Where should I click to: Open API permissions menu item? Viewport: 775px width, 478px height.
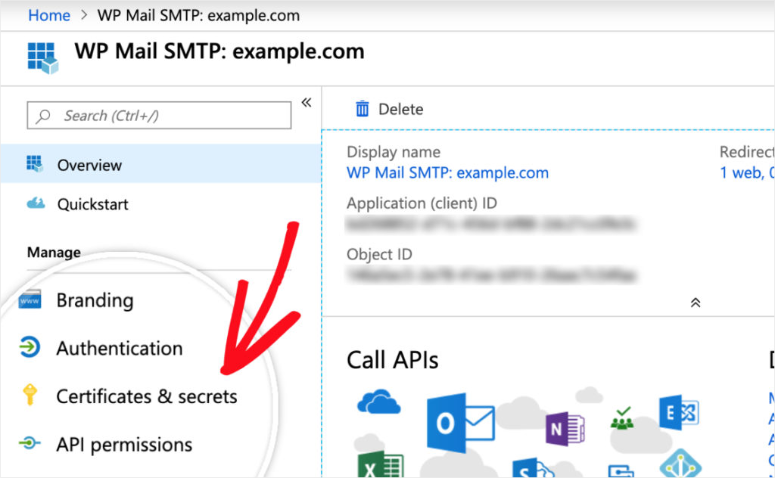pyautogui.click(x=124, y=444)
